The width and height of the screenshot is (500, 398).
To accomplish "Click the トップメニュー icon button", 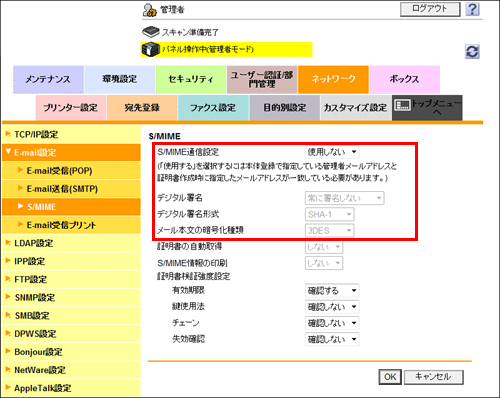I will (x=427, y=108).
